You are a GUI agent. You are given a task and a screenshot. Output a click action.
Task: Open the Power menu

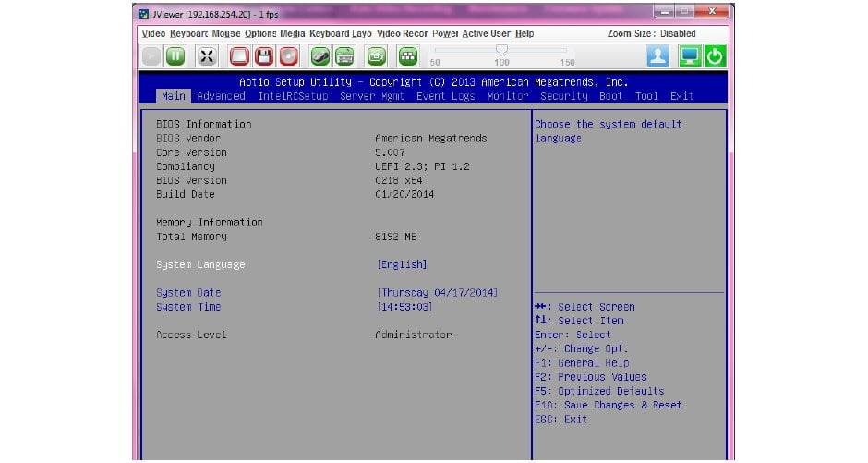(x=445, y=34)
